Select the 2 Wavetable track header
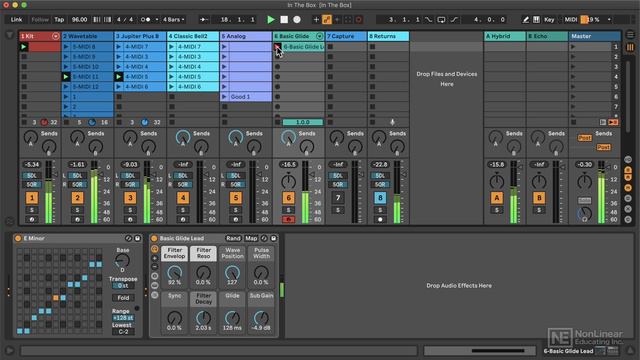This screenshot has height=360, width=640. (x=86, y=36)
